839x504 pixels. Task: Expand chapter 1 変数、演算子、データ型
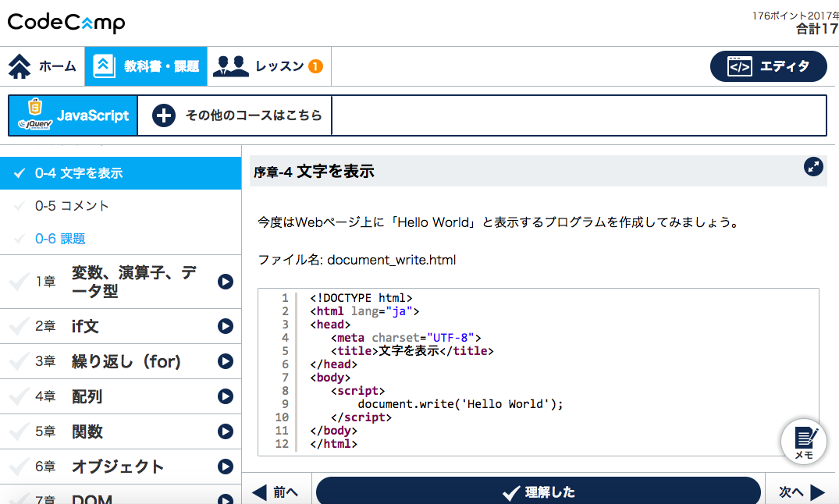pos(226,282)
